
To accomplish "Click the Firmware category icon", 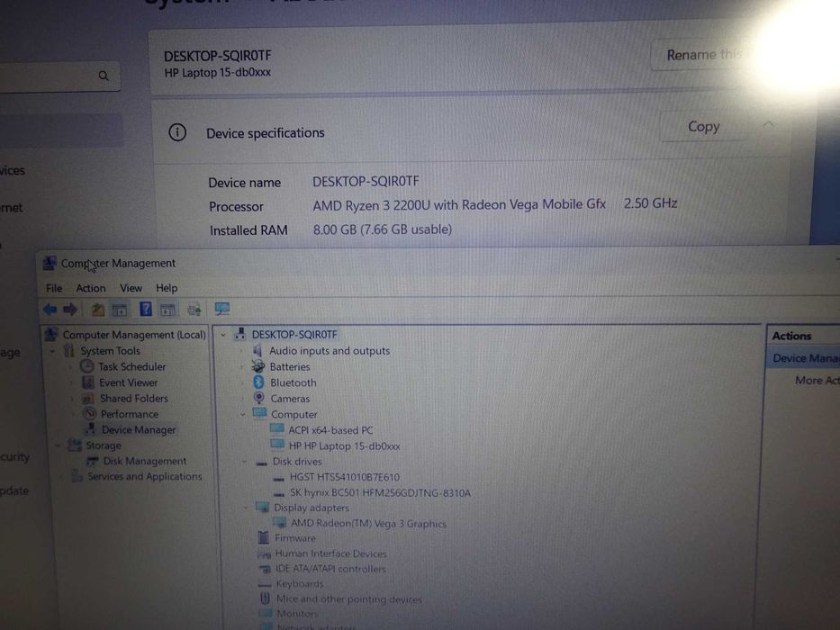I will click(x=263, y=537).
